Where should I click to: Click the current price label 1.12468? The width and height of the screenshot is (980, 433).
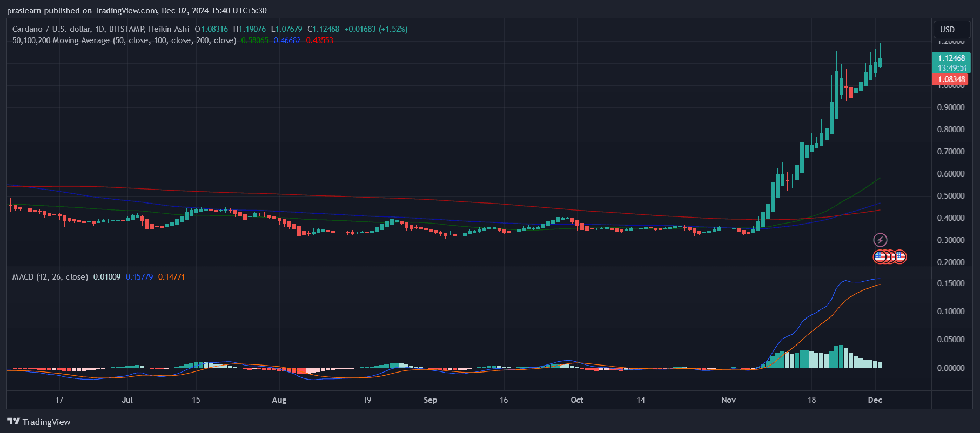coord(951,58)
